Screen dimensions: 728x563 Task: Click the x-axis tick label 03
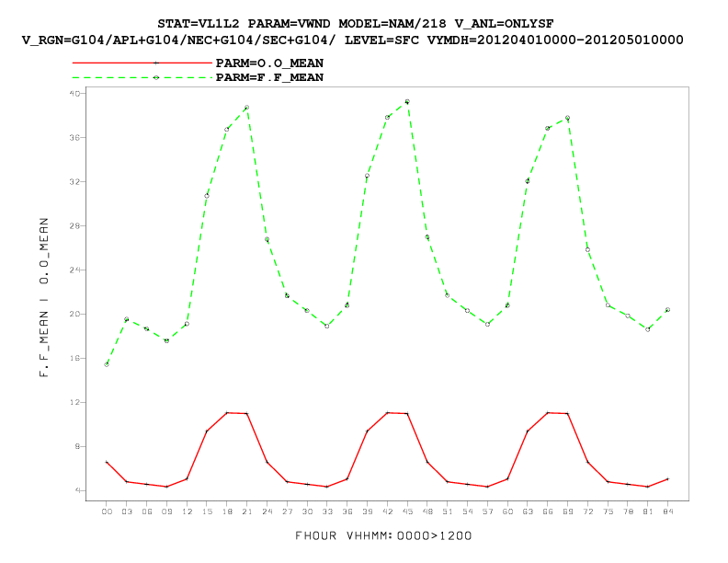[x=127, y=511]
